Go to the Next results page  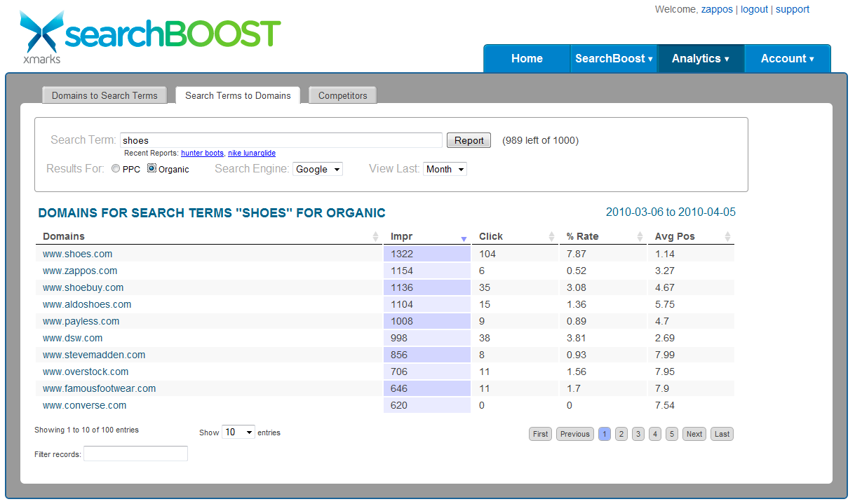(694, 434)
